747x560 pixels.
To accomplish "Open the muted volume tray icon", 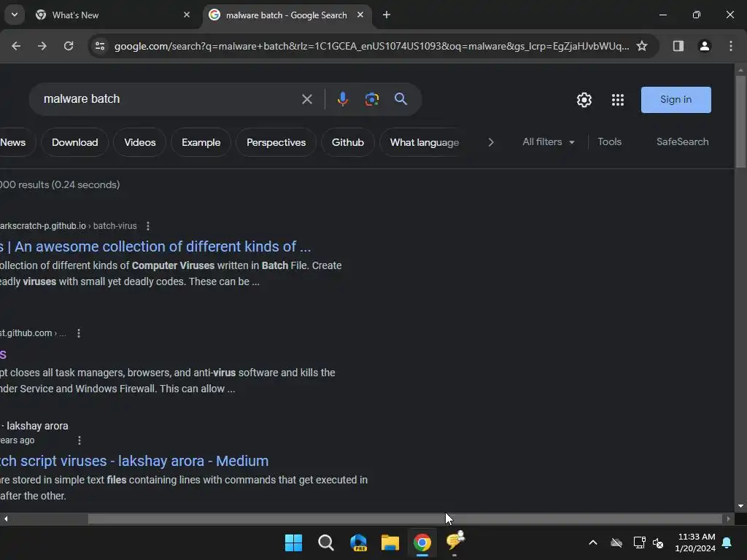I will coord(658,542).
